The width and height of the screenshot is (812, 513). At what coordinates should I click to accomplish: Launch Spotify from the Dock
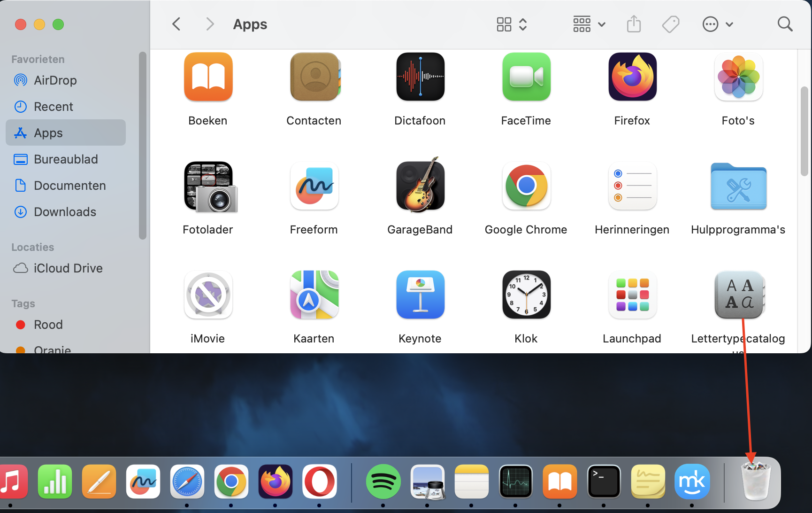coord(383,482)
